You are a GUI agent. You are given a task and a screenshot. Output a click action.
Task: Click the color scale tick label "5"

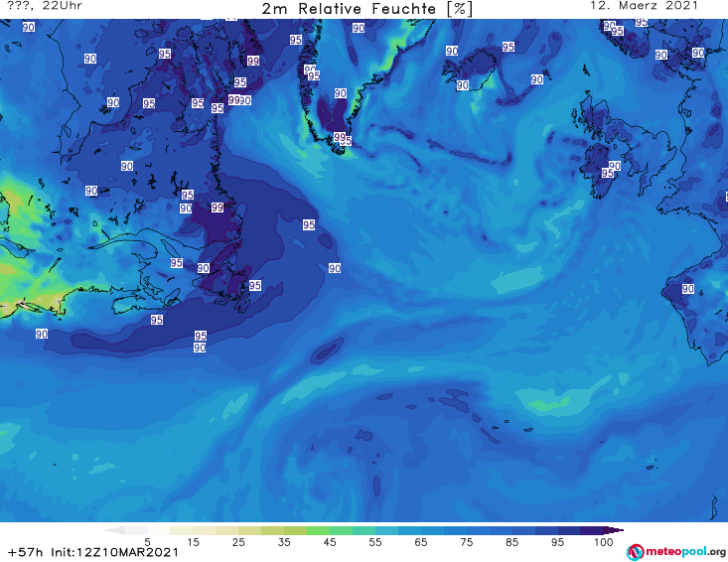(x=147, y=542)
